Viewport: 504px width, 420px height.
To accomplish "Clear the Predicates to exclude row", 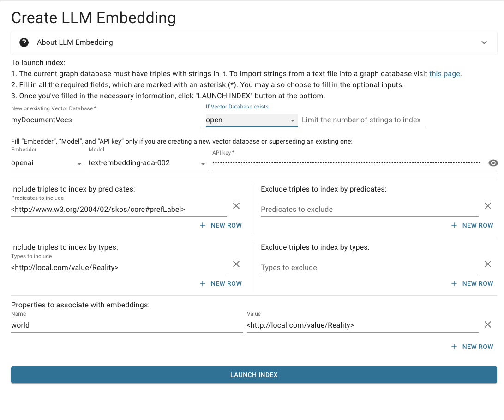I will (488, 206).
